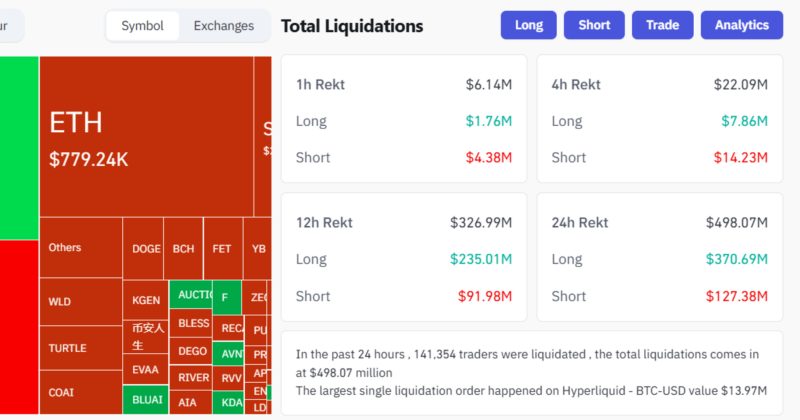Select the TURTLE heatmap tile
800x420 pixels.
point(81,347)
